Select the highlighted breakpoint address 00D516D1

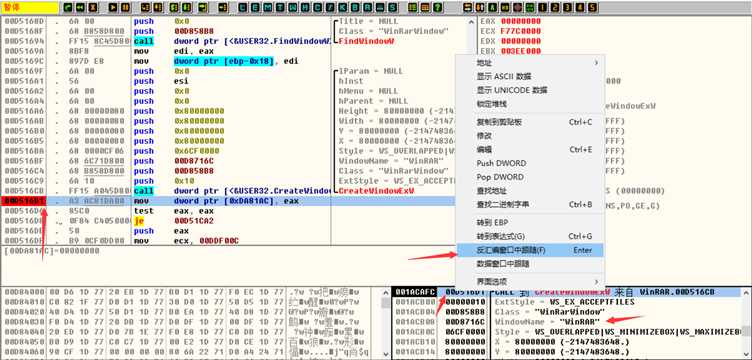pos(25,201)
